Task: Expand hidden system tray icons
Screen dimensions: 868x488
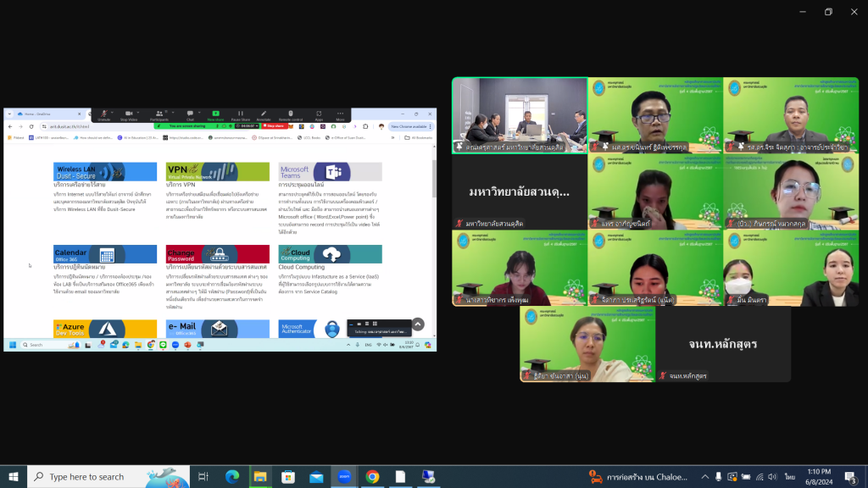Action: (705, 477)
